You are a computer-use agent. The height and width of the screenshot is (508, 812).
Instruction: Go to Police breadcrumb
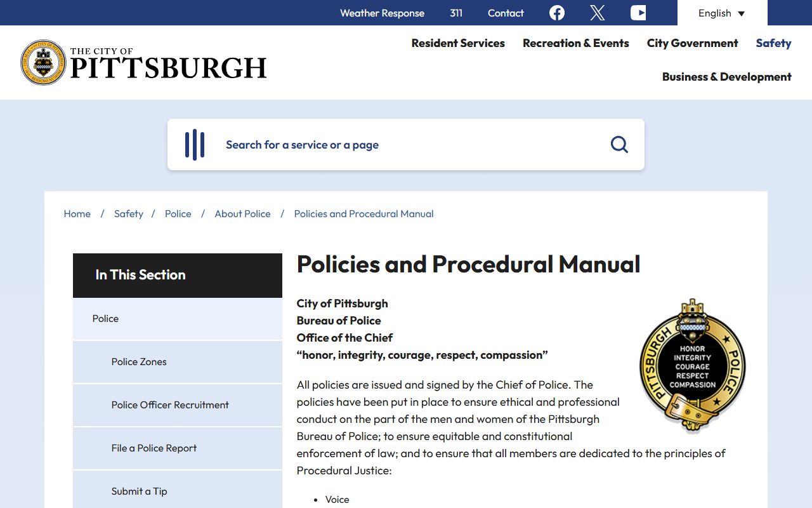[x=178, y=214]
